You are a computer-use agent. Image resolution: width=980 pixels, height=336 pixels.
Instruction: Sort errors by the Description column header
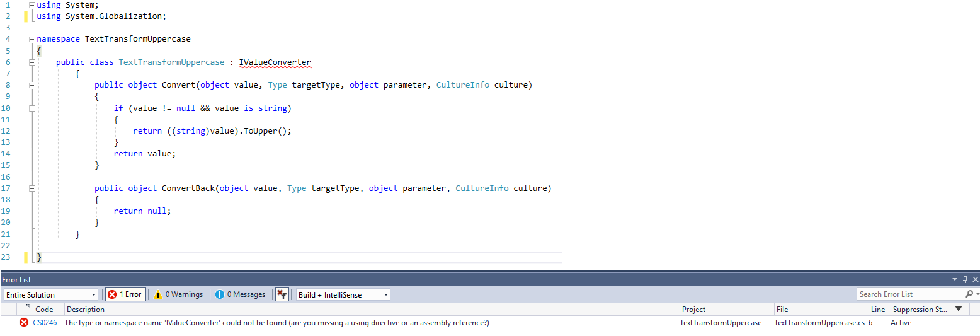pos(86,310)
